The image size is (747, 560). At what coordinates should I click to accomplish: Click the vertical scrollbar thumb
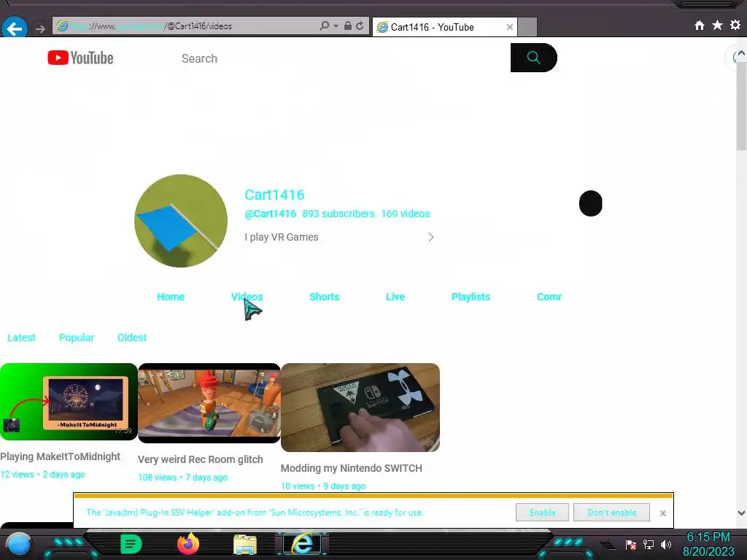click(741, 106)
